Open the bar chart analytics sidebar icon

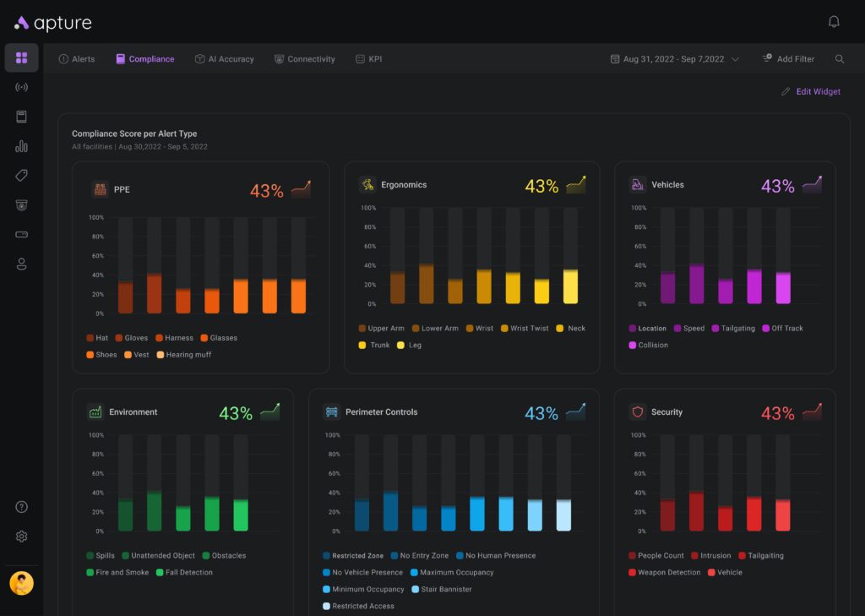22,146
